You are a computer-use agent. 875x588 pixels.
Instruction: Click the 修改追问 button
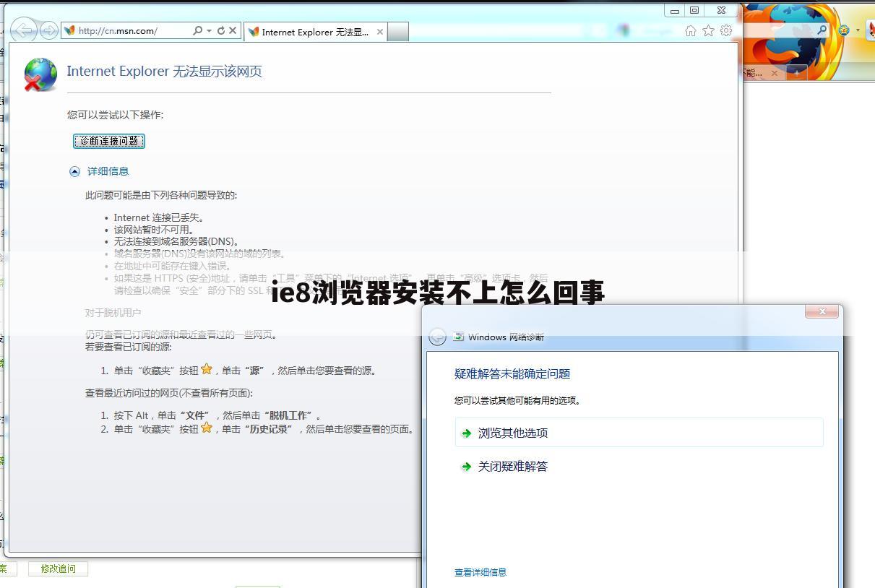[x=58, y=568]
